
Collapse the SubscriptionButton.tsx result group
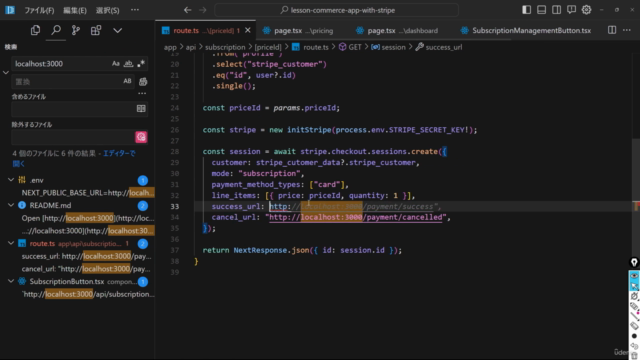pyautogui.click(x=11, y=282)
